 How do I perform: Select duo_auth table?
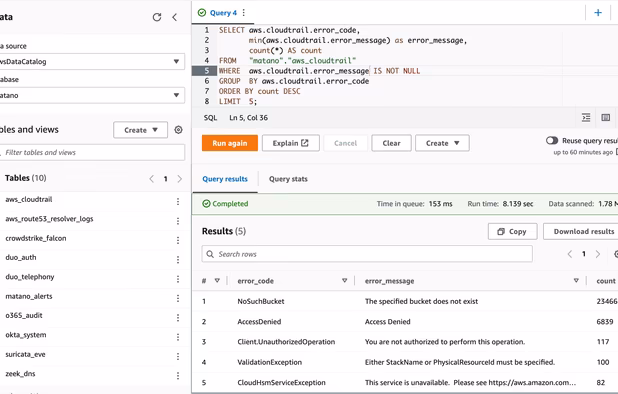pyautogui.click(x=21, y=257)
